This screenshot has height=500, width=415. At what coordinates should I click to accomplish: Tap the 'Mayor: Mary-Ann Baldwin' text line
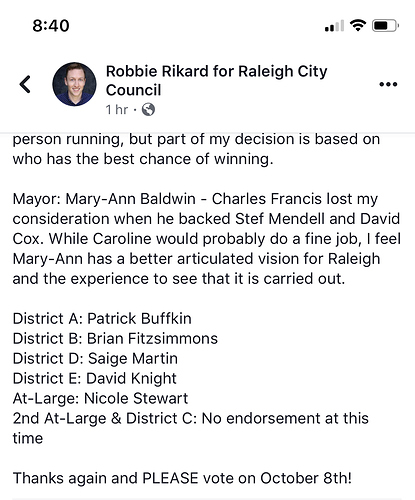(104, 199)
